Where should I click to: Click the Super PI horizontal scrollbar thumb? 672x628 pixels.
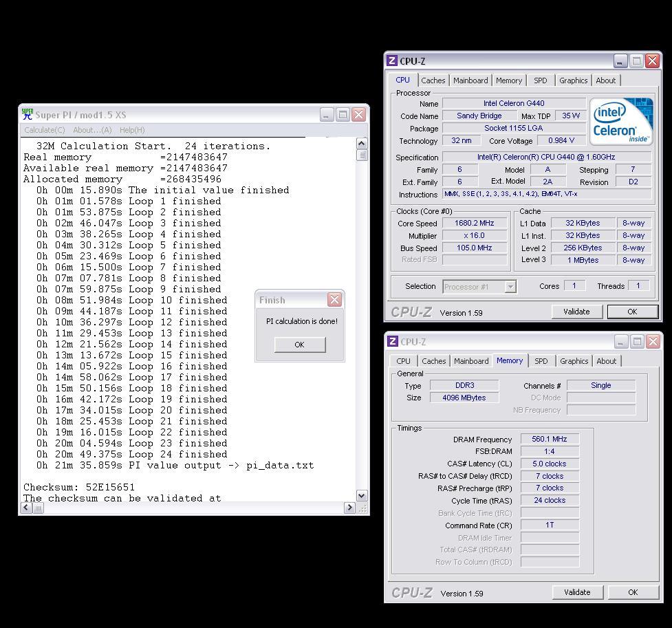[x=38, y=508]
